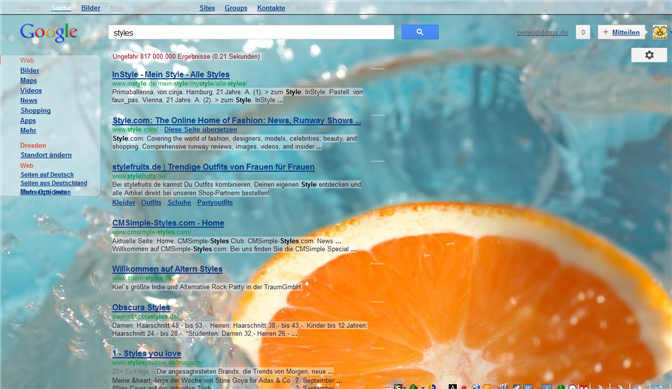This screenshot has width=672, height=389.
Task: Click Diese Seite übersetzen link
Action: (201, 129)
